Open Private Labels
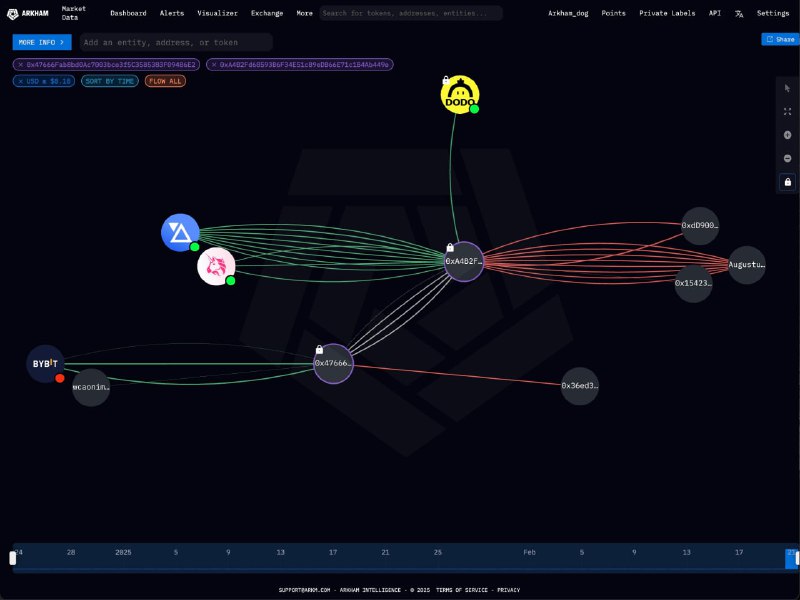 pyautogui.click(x=667, y=13)
